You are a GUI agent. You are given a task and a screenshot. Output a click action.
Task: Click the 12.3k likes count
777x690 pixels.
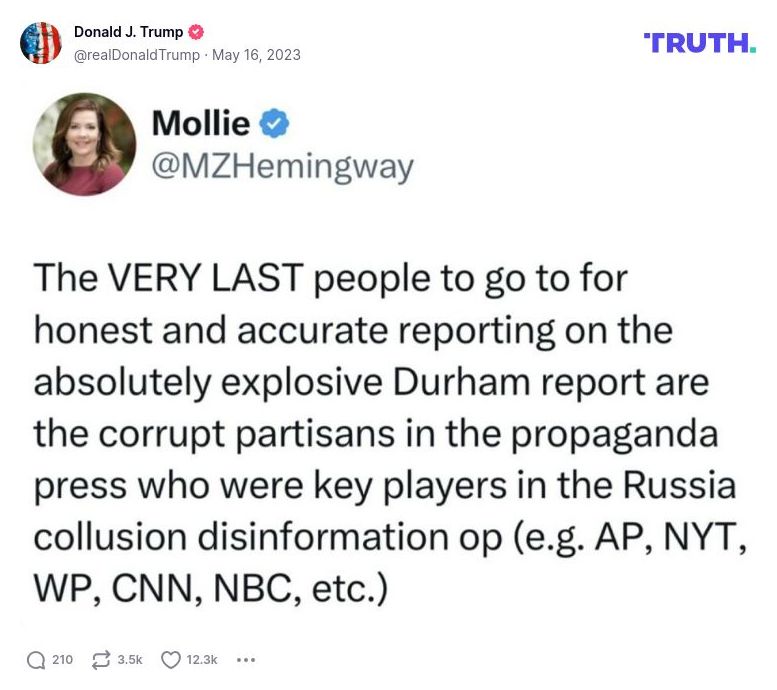(x=202, y=660)
